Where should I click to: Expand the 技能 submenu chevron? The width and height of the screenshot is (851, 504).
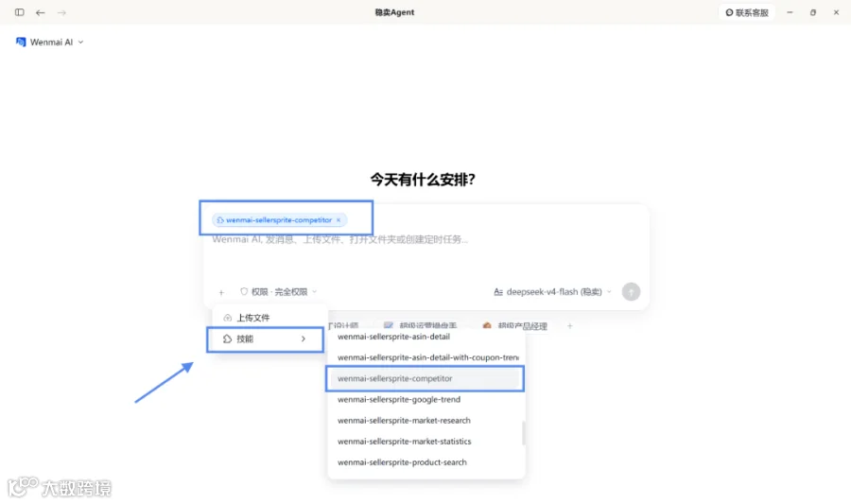[x=304, y=339]
